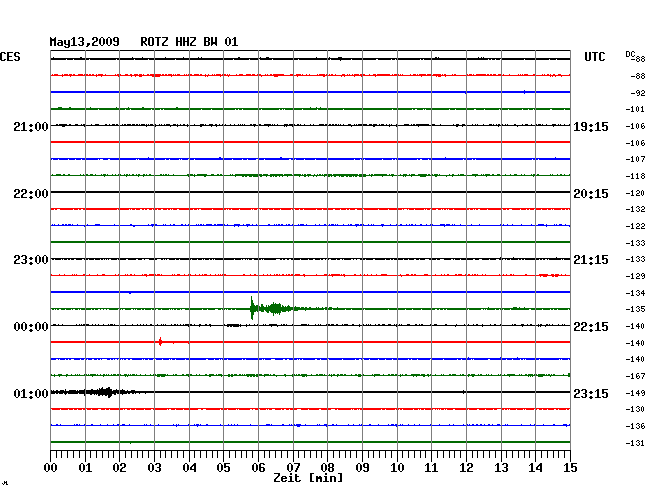Viewport: 650px width, 494px height.
Task: Click the 23:15 UTC time label
Action: (x=591, y=393)
